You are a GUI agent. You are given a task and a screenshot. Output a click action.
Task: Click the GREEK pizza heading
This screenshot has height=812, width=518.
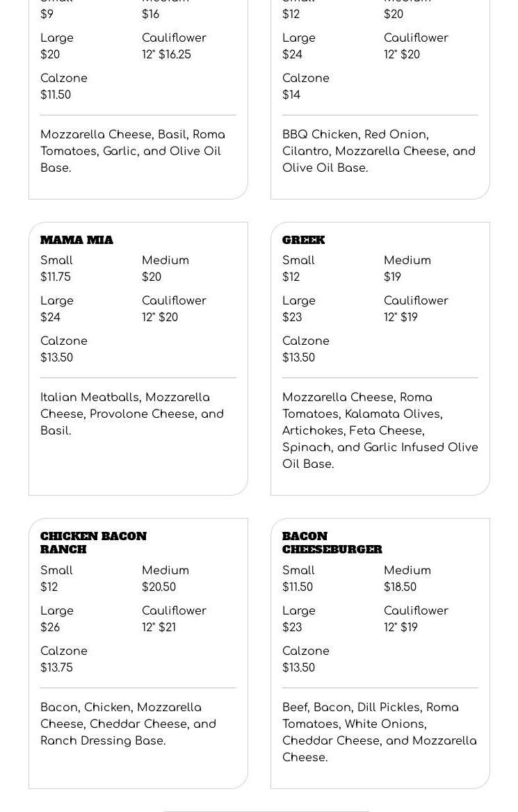[x=303, y=241]
